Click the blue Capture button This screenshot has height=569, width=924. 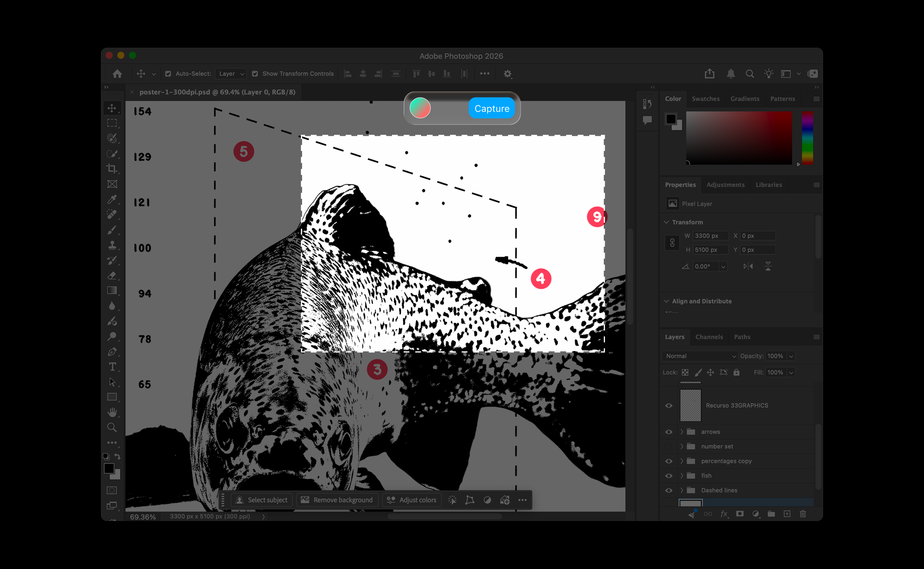(491, 108)
